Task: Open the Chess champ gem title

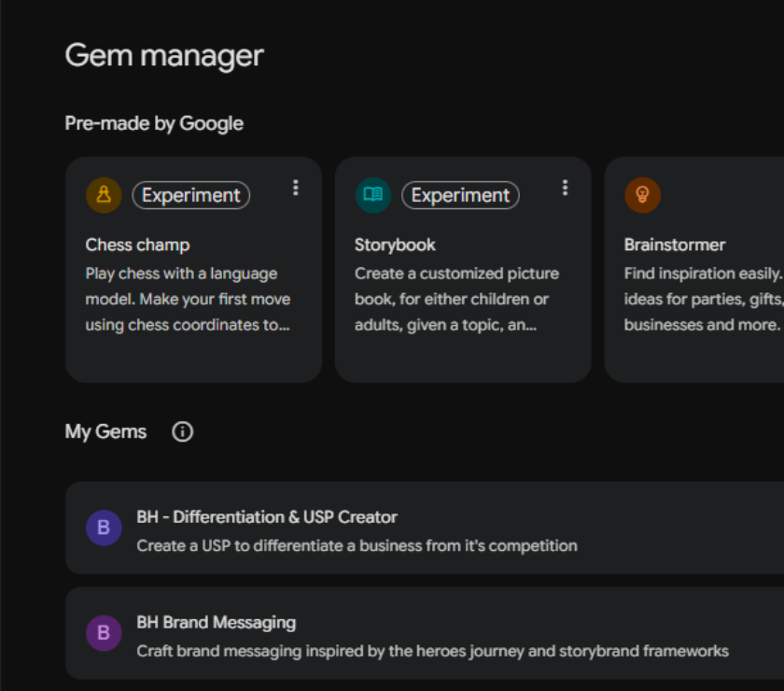Action: pos(137,245)
